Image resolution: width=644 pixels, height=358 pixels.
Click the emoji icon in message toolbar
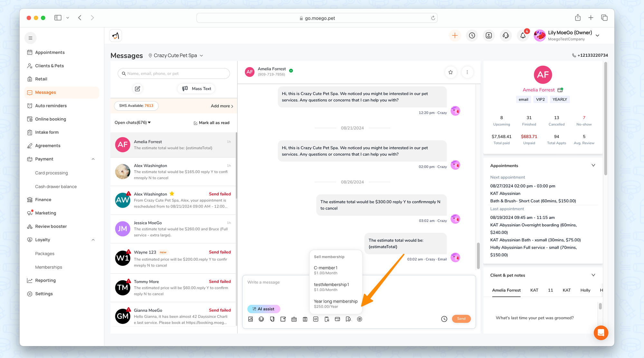point(261,319)
